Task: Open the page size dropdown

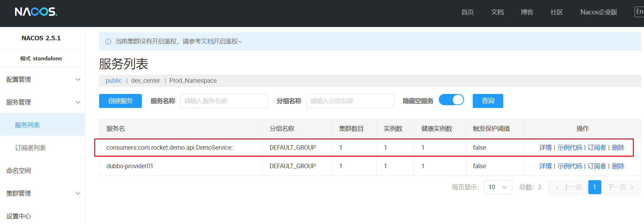Action: pos(498,187)
